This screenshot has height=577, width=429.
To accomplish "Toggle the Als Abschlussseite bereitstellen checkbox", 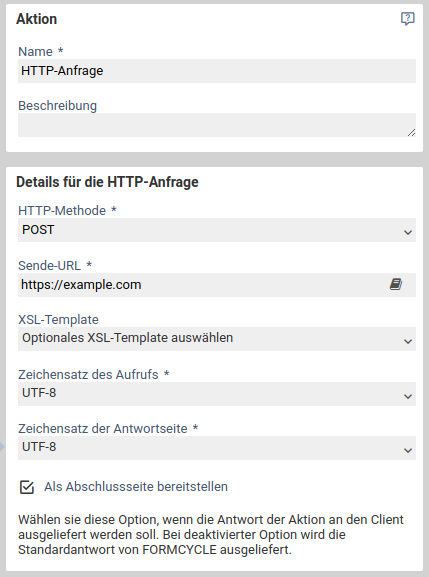I will tap(27, 487).
